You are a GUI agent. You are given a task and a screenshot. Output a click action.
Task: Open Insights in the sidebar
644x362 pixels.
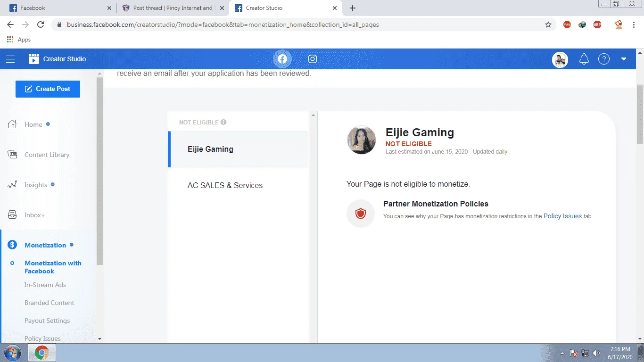click(36, 185)
